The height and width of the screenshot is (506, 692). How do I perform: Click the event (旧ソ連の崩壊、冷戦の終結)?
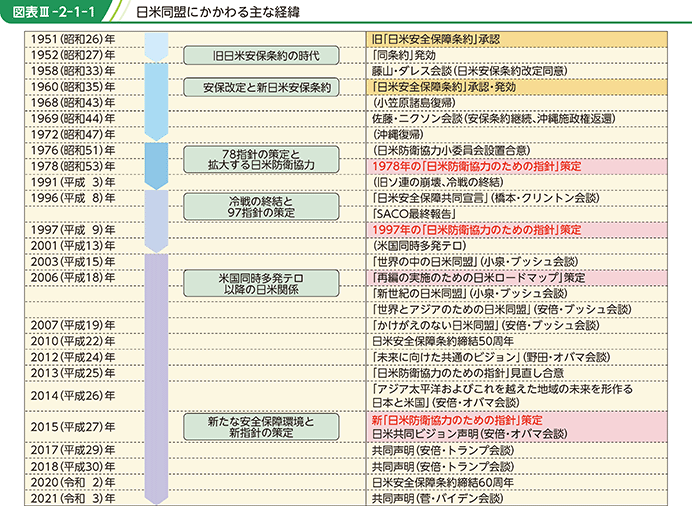click(x=438, y=182)
